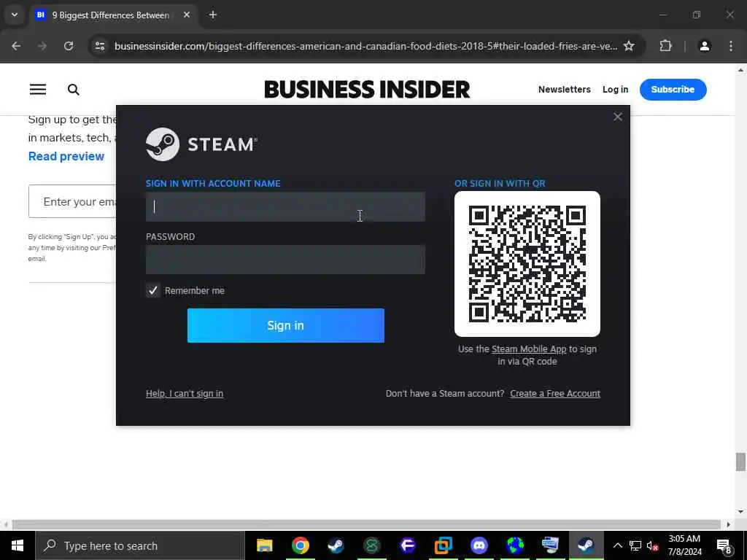Open Create a Free Account link

click(555, 393)
